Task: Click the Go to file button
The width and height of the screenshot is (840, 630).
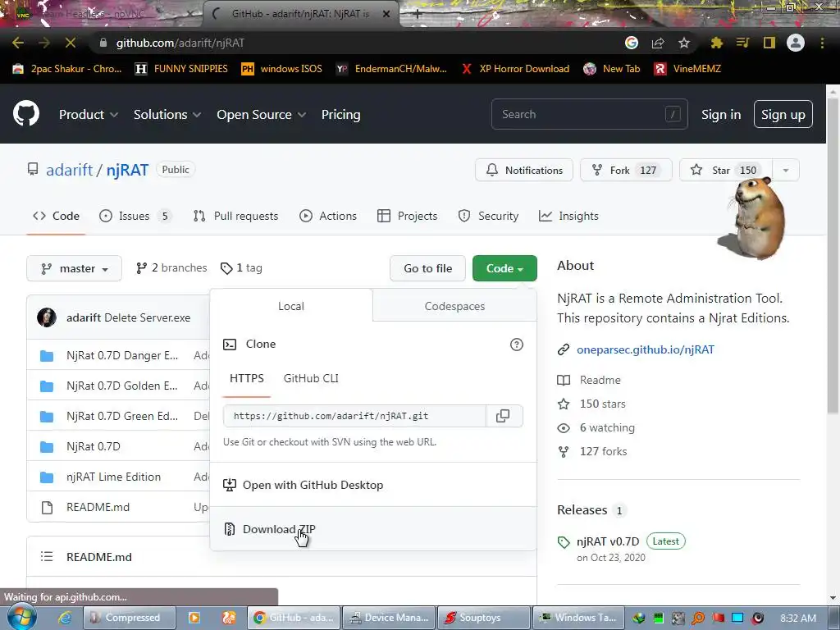Action: (427, 268)
